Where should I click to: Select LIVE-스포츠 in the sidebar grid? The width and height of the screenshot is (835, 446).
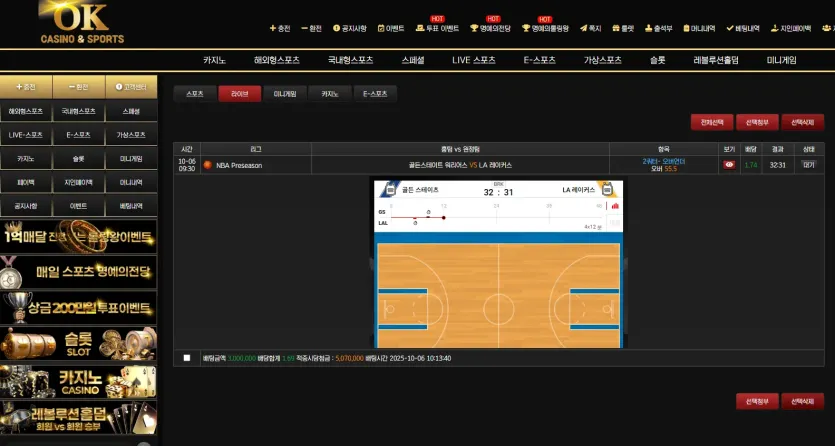pos(26,135)
